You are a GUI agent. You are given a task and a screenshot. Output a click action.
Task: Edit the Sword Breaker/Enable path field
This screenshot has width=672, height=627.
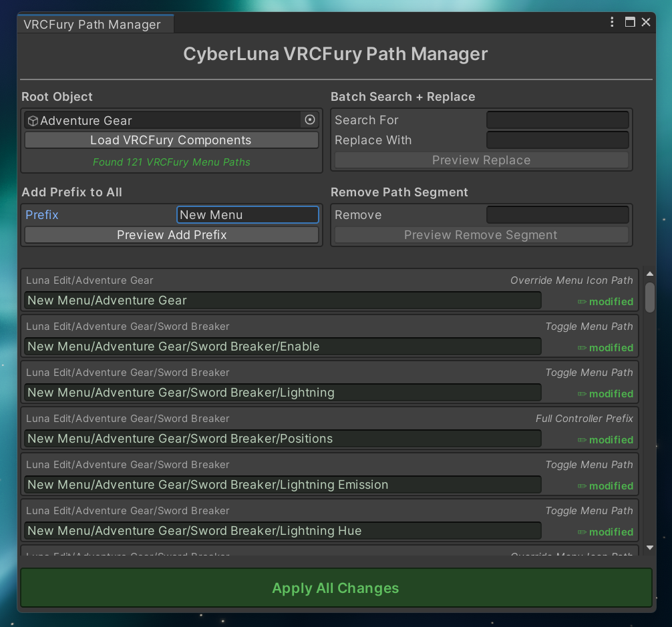click(283, 346)
